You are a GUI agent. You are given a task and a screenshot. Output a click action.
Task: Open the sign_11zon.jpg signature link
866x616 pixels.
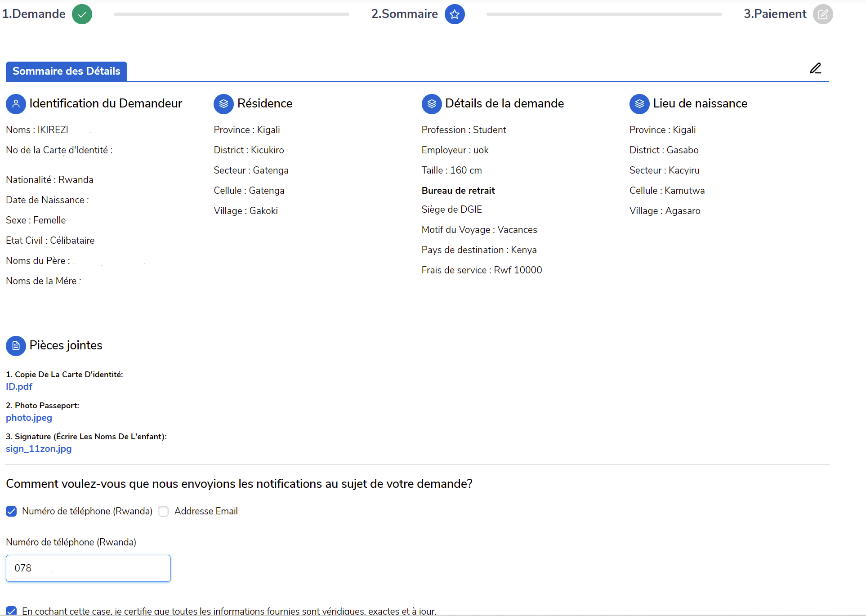click(39, 449)
